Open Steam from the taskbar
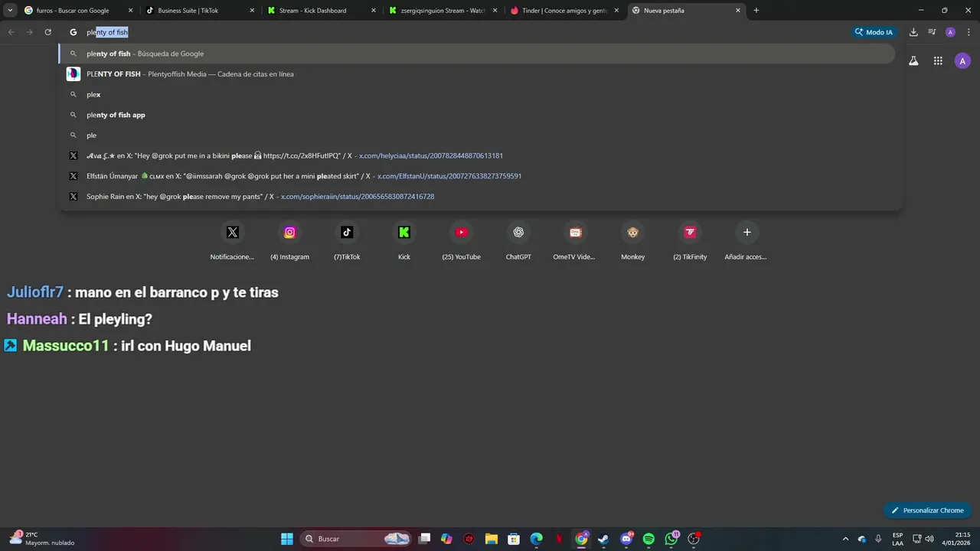Viewport: 980px width, 551px height. click(603, 539)
